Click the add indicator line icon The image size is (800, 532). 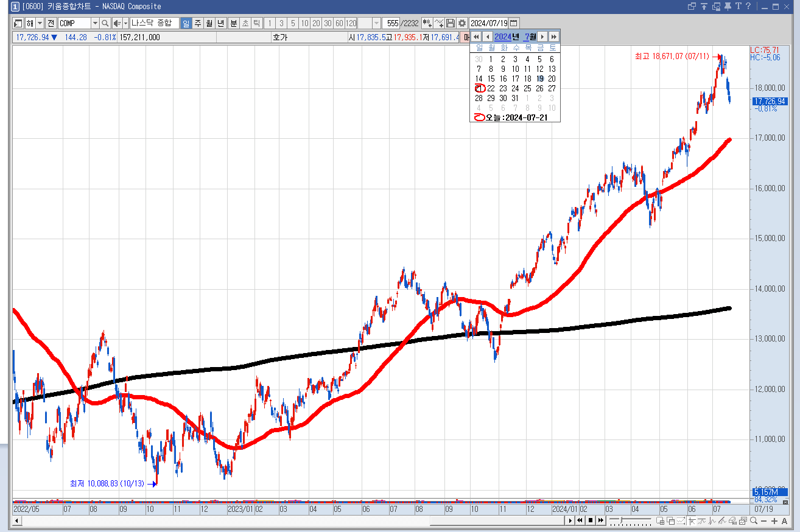(439, 23)
